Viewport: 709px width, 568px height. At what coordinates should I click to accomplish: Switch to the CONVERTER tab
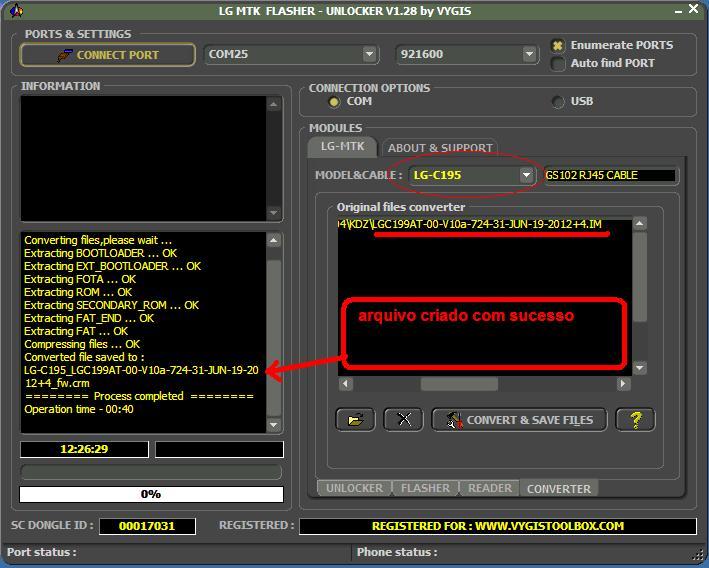[559, 489]
